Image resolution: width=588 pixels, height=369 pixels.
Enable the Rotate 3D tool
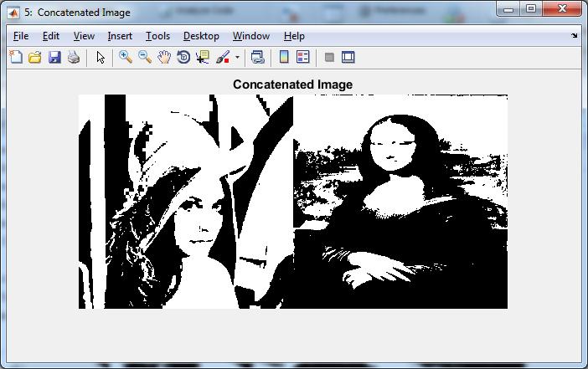183,58
